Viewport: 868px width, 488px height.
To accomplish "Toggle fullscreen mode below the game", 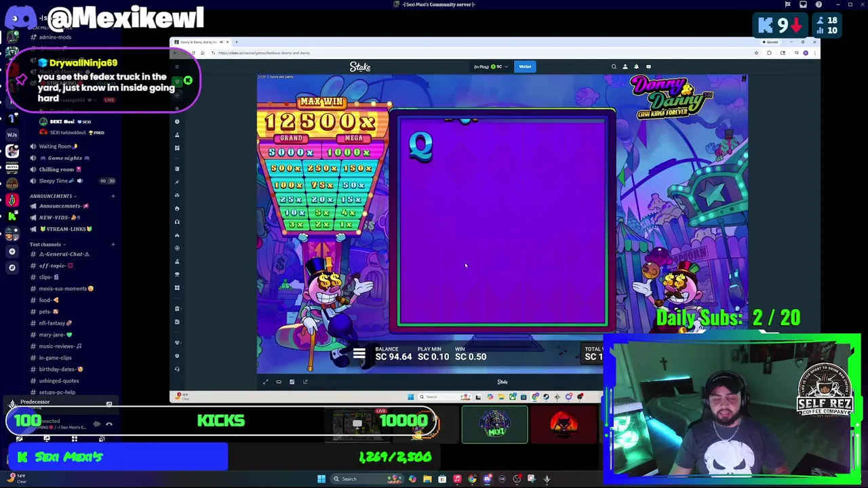I will (265, 382).
